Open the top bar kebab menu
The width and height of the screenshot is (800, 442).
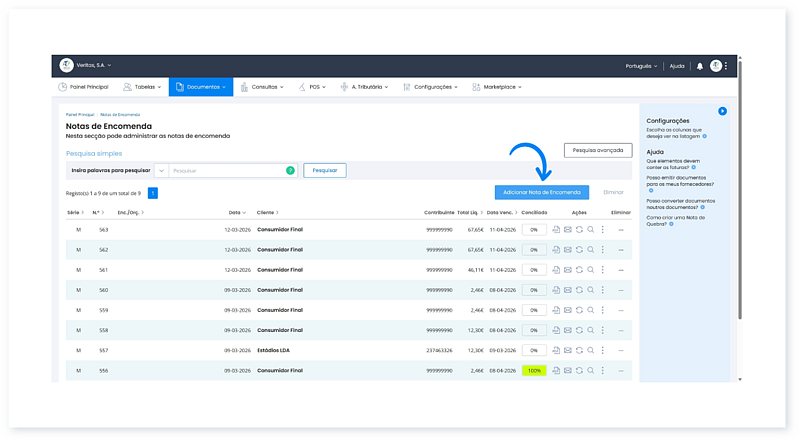click(x=726, y=65)
